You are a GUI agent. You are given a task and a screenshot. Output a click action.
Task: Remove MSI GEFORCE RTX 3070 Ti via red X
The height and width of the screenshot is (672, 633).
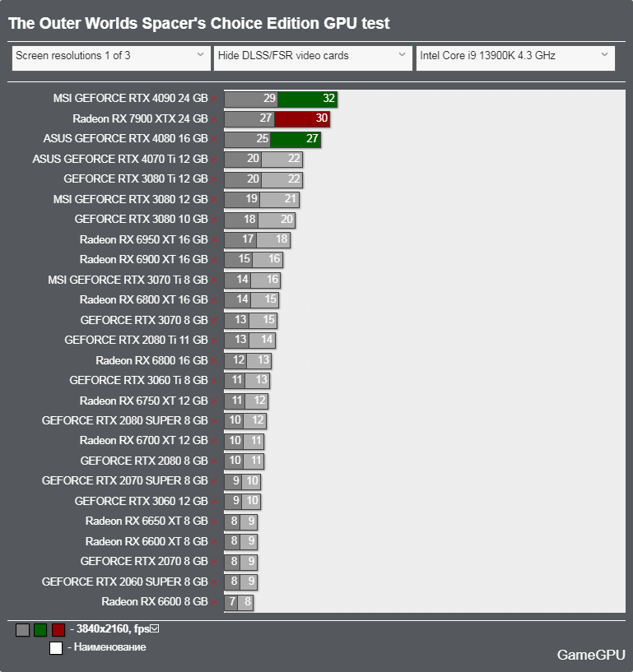pos(214,280)
